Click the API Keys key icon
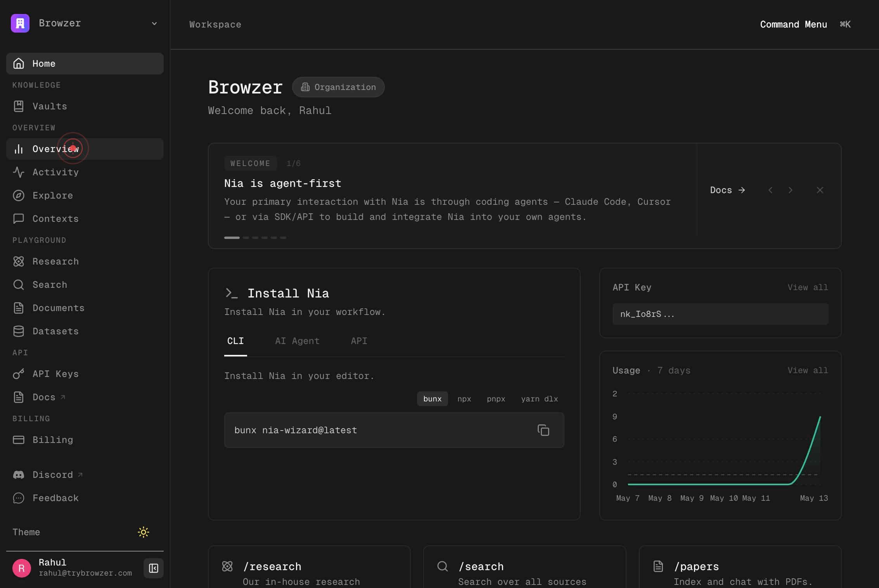This screenshot has height=588, width=879. [19, 374]
